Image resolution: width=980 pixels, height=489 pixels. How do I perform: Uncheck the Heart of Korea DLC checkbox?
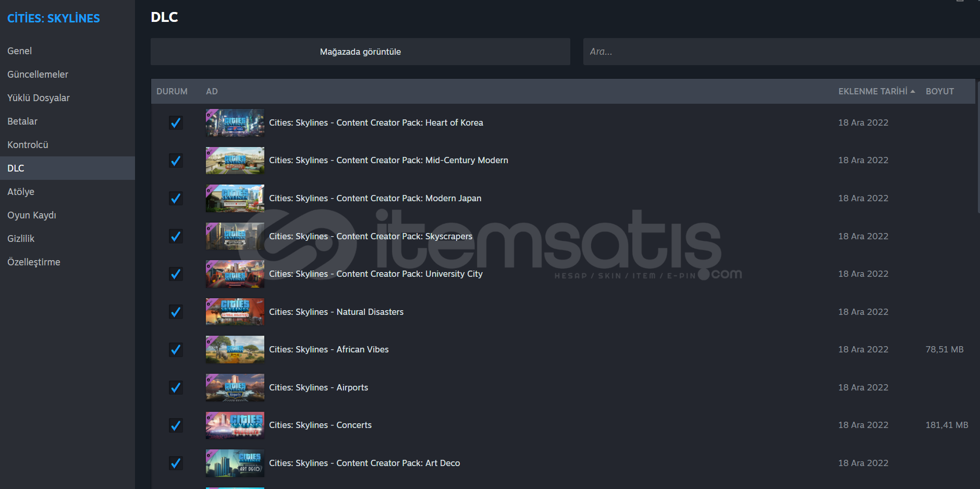(176, 123)
